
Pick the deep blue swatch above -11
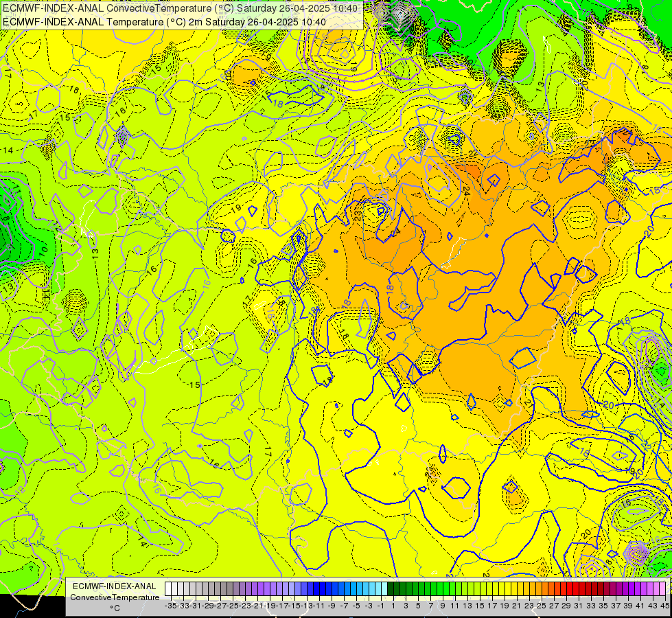(x=316, y=588)
